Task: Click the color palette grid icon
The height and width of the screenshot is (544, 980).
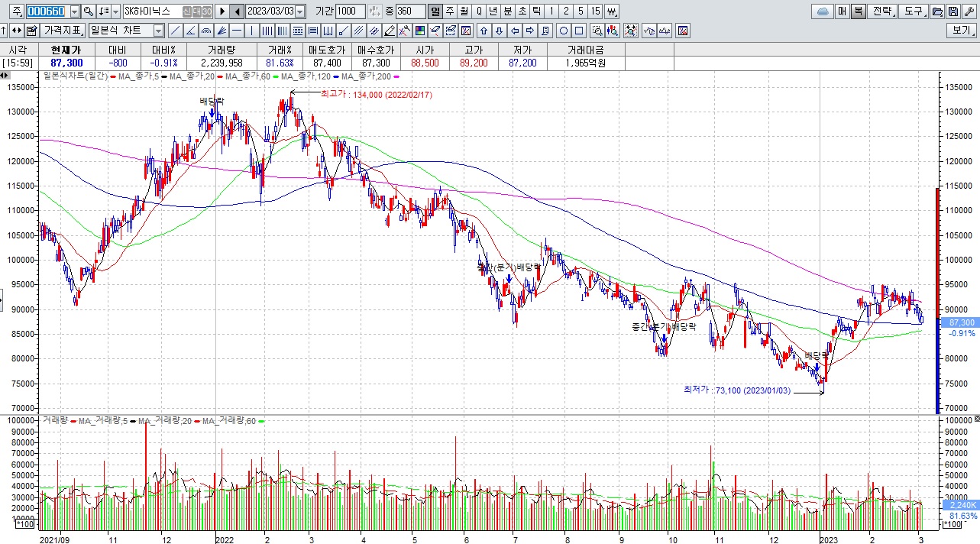Action: coord(420,31)
